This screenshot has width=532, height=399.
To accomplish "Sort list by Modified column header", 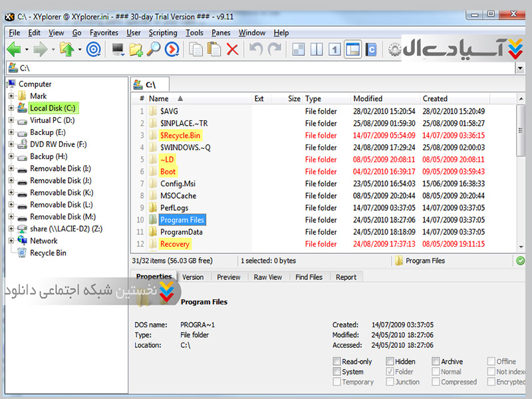I will [368, 98].
